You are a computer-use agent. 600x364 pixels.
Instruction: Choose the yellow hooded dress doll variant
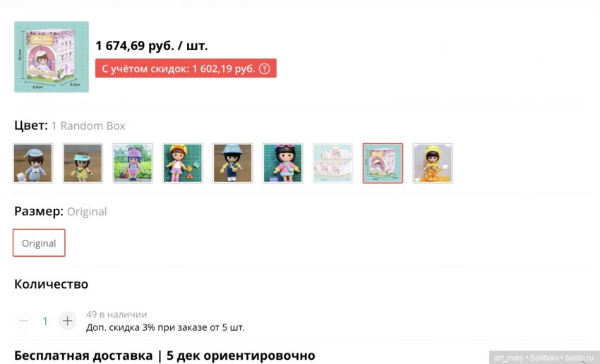[433, 163]
